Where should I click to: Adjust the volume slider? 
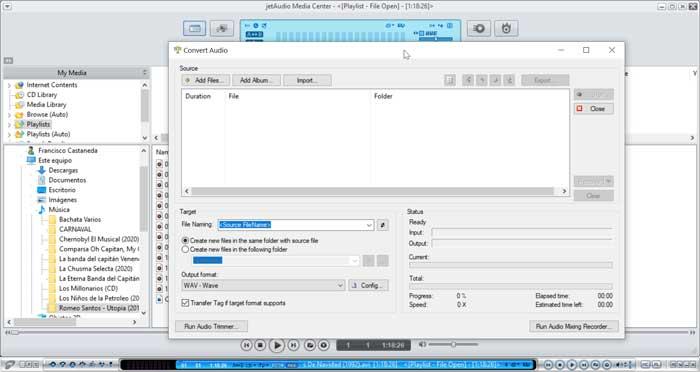tap(453, 344)
